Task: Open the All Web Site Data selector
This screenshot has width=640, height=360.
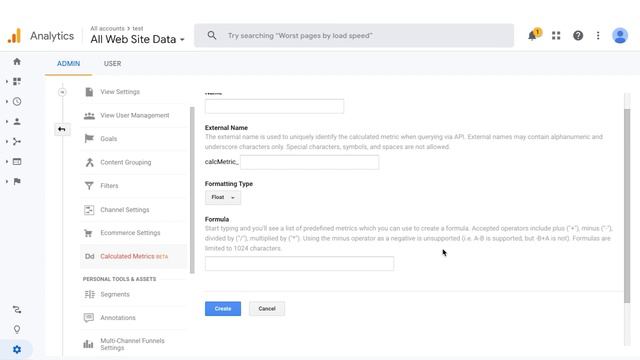Action: (x=137, y=40)
